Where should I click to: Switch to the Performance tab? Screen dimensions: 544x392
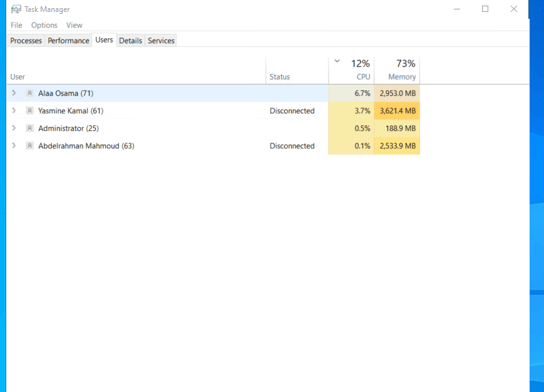(68, 41)
